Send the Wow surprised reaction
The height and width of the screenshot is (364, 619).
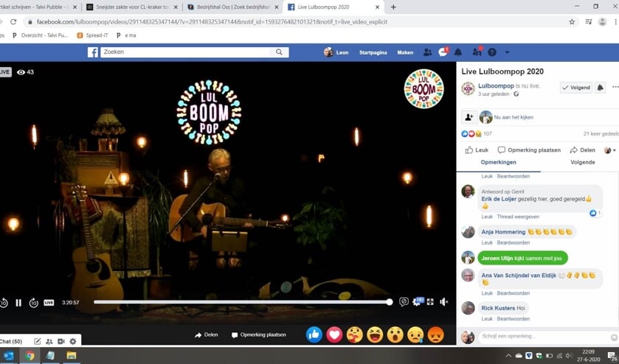point(395,335)
